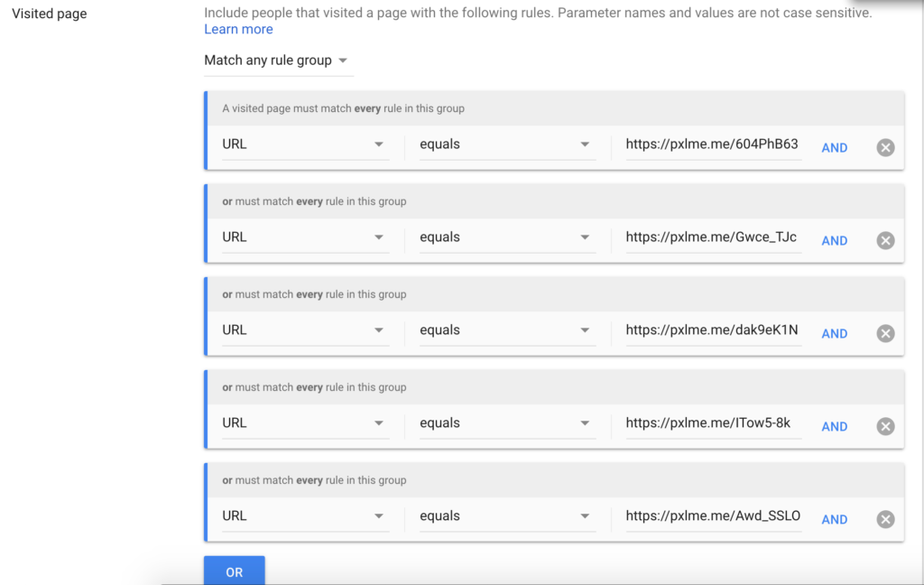Add a new rule group with OR
Screen dimensions: 924x585
pos(235,571)
